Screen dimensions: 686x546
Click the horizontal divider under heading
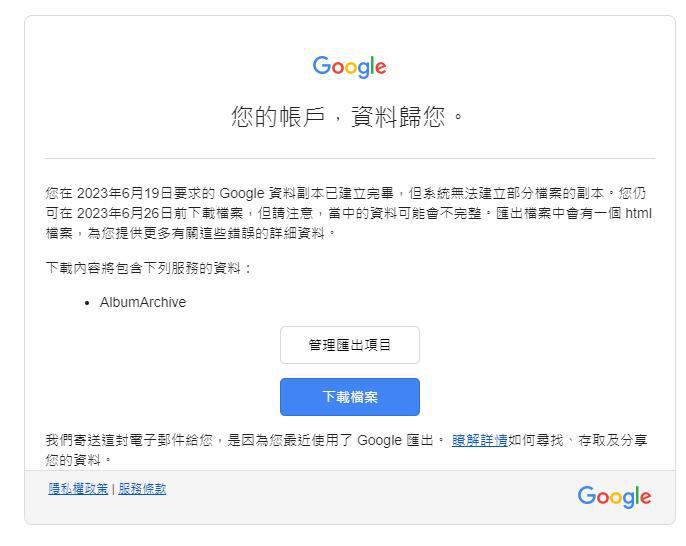pos(350,158)
